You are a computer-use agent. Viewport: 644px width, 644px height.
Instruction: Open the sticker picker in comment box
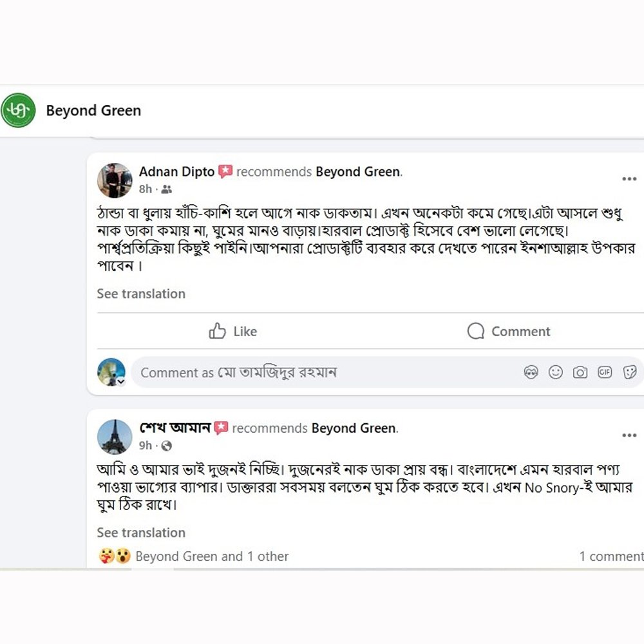click(x=630, y=372)
